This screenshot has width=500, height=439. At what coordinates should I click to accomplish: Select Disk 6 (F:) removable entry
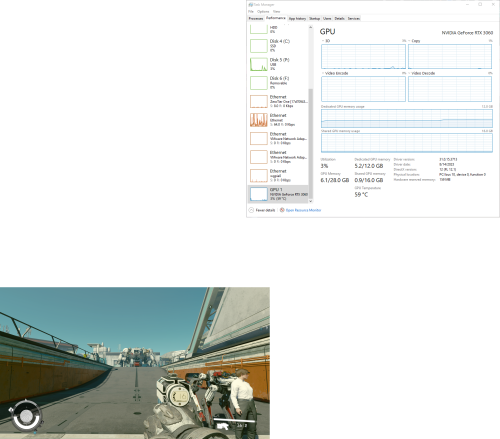click(278, 83)
